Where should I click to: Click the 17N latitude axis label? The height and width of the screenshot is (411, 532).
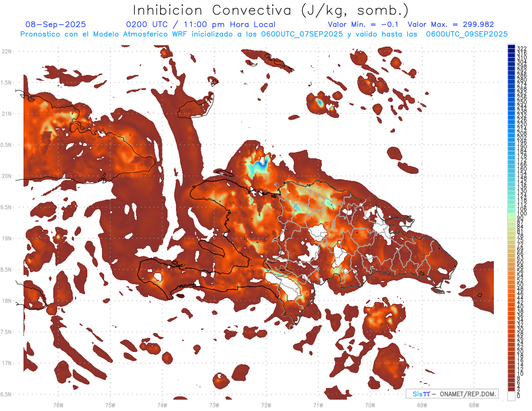pos(7,363)
